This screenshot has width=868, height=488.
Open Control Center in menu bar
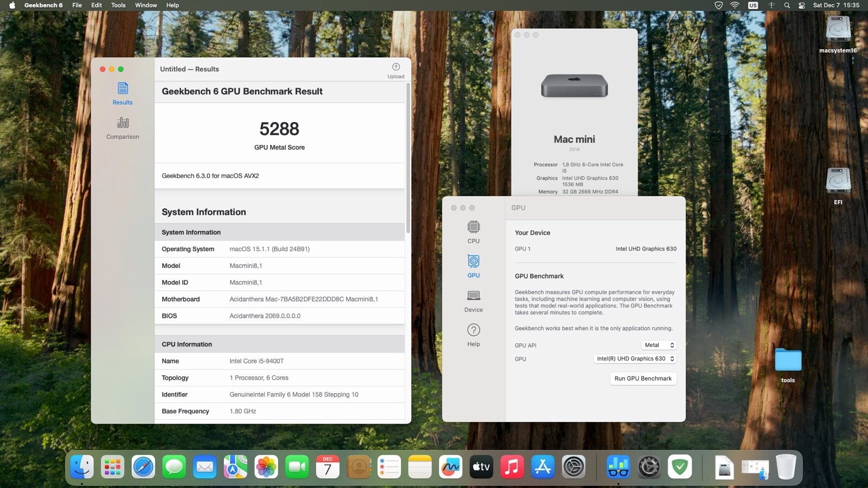click(x=802, y=5)
